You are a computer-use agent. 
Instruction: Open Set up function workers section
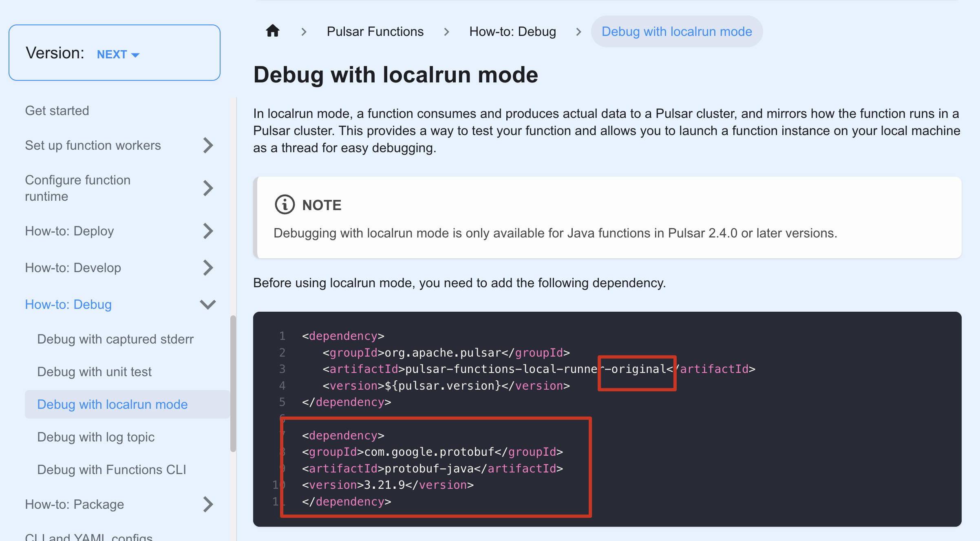point(93,145)
